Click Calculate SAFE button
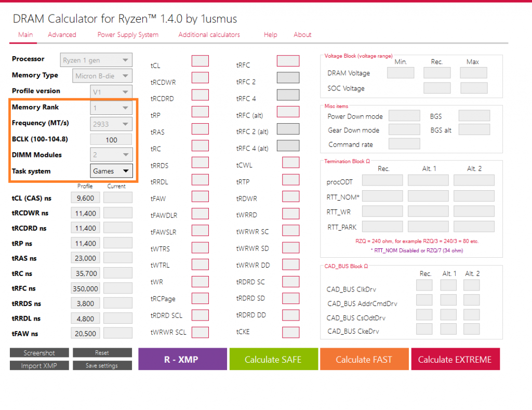 point(273,359)
